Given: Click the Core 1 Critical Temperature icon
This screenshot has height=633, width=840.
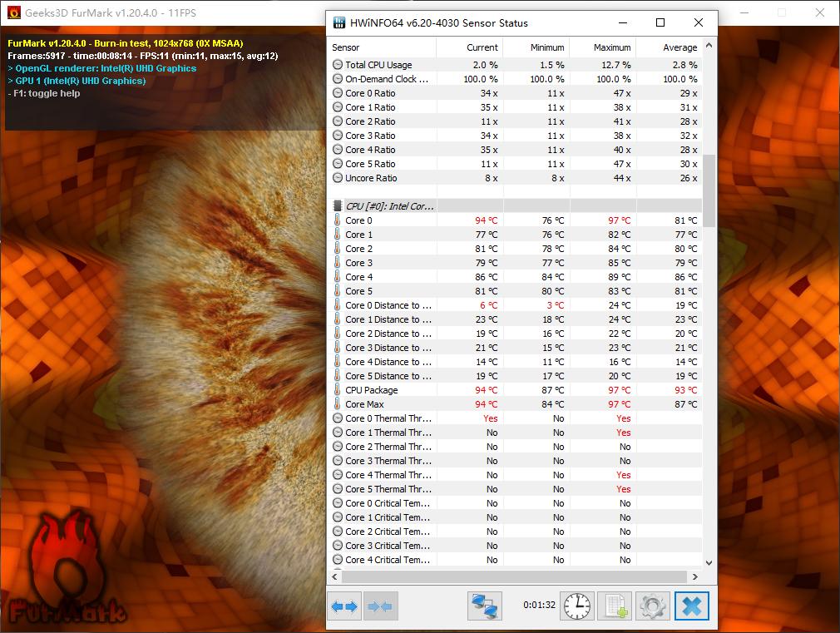Looking at the screenshot, I should pos(338,517).
